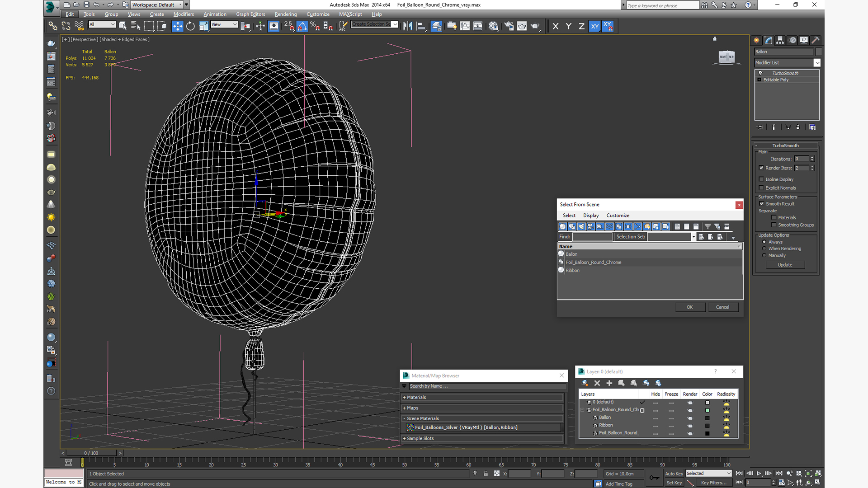Open the Modifiers menu

click(184, 14)
